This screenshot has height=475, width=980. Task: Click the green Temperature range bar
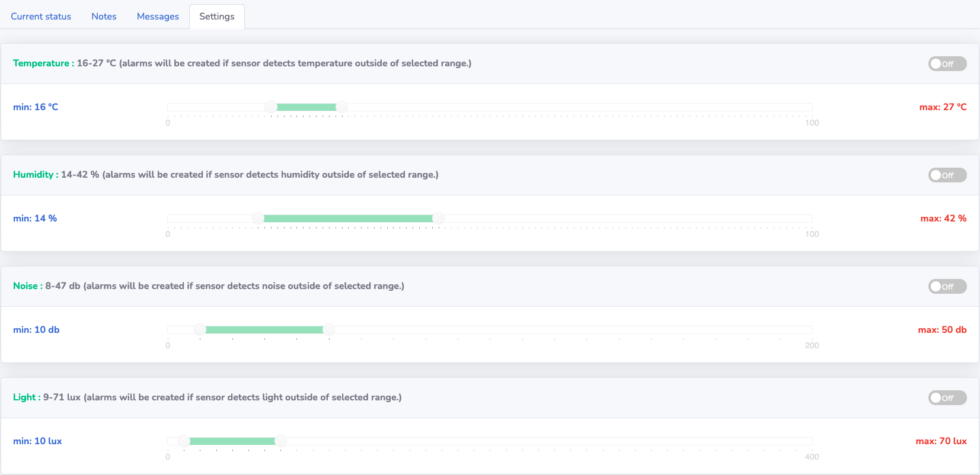(x=306, y=107)
